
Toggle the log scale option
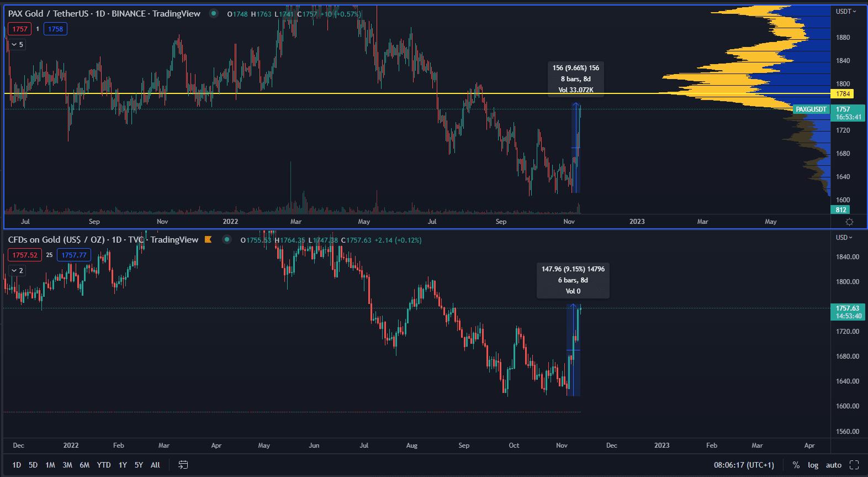(813, 465)
